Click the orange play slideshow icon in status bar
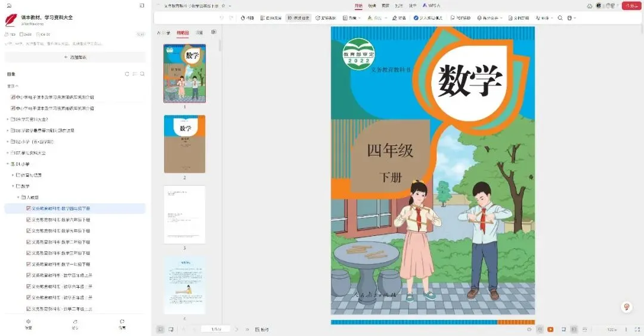The width and height of the screenshot is (644, 336). click(x=550, y=329)
